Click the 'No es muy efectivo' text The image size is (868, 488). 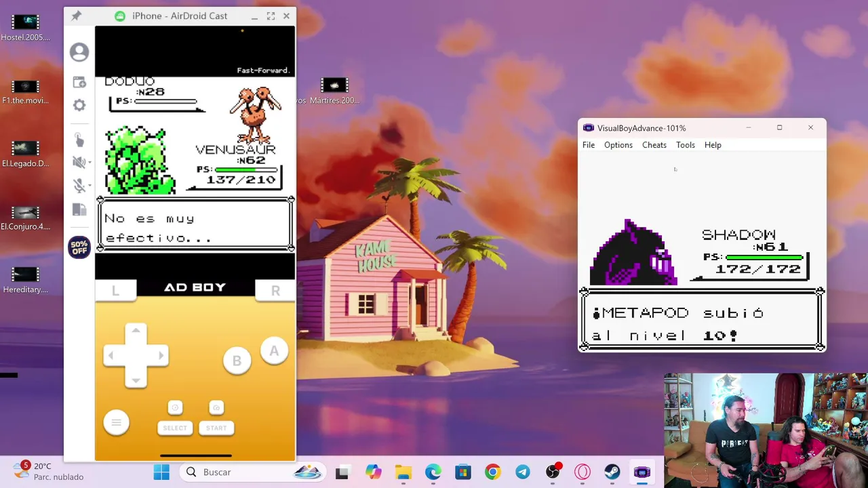[x=158, y=228]
